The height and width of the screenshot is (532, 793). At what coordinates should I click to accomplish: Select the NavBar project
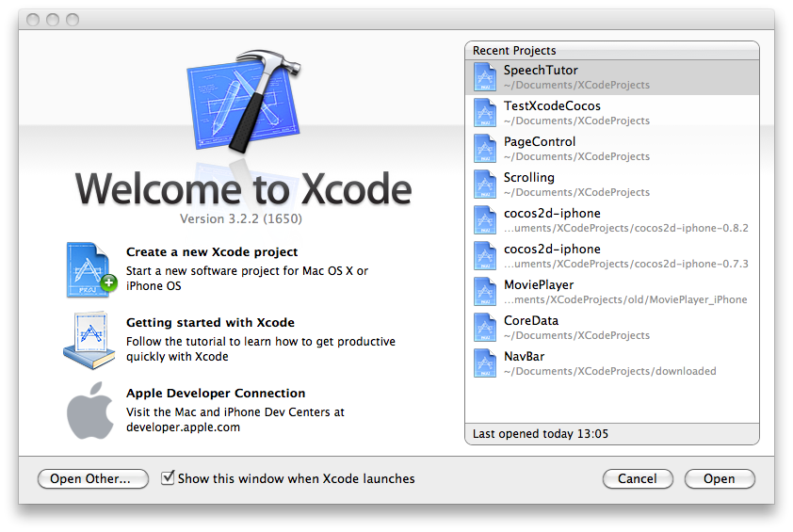(x=612, y=363)
